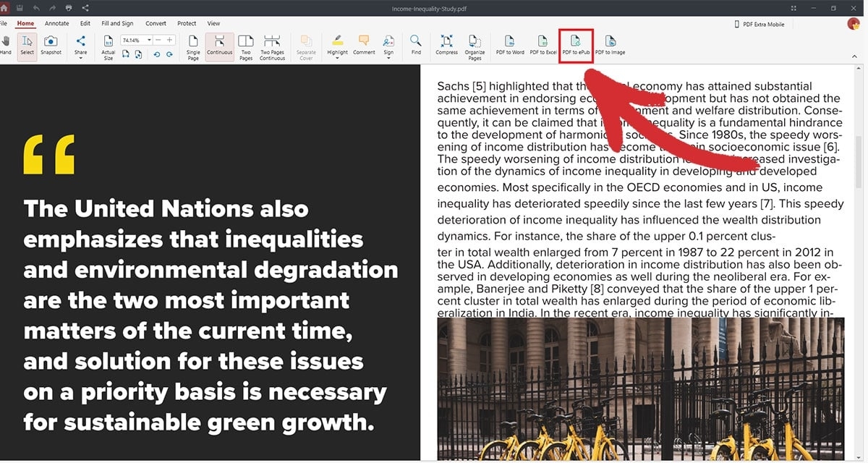Compress the PDF file
The width and height of the screenshot is (868, 463).
(x=446, y=45)
